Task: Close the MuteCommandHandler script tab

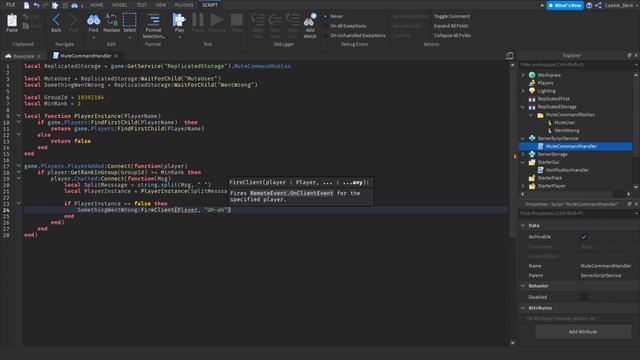Action: pos(116,56)
